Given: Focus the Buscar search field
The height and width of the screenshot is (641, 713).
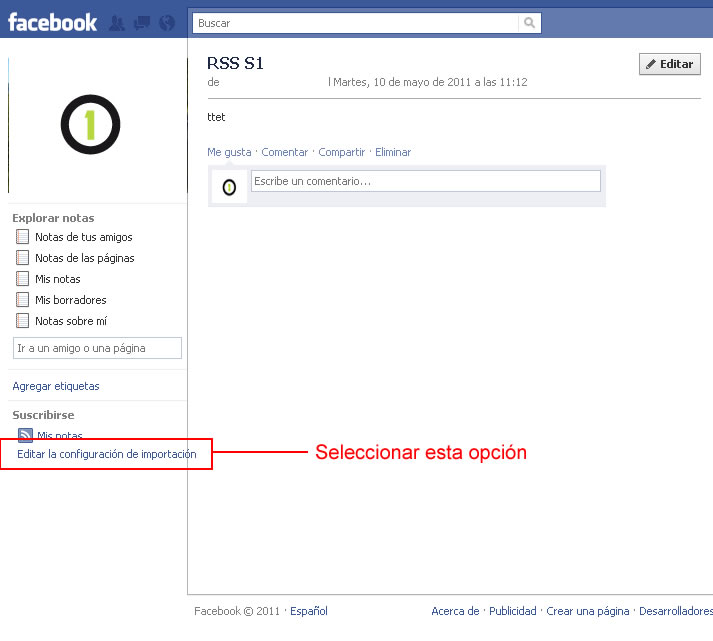Looking at the screenshot, I should (x=355, y=23).
